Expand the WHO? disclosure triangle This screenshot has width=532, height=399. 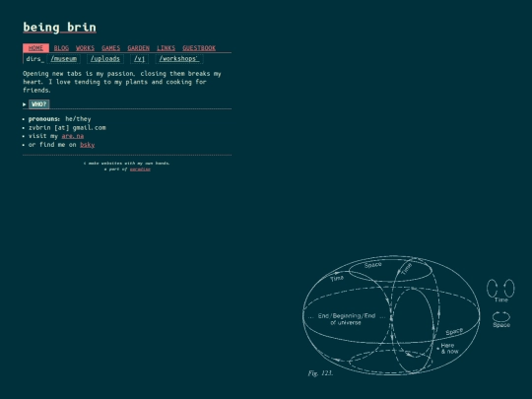(x=25, y=104)
